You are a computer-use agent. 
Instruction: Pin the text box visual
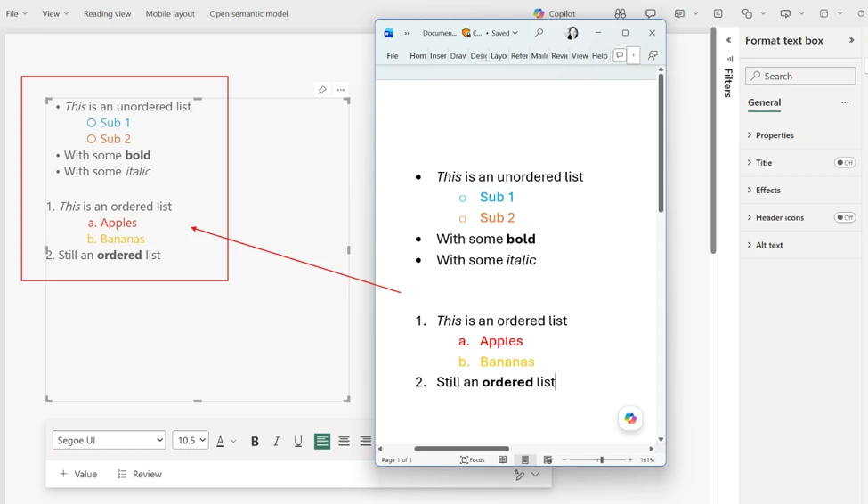pos(322,90)
